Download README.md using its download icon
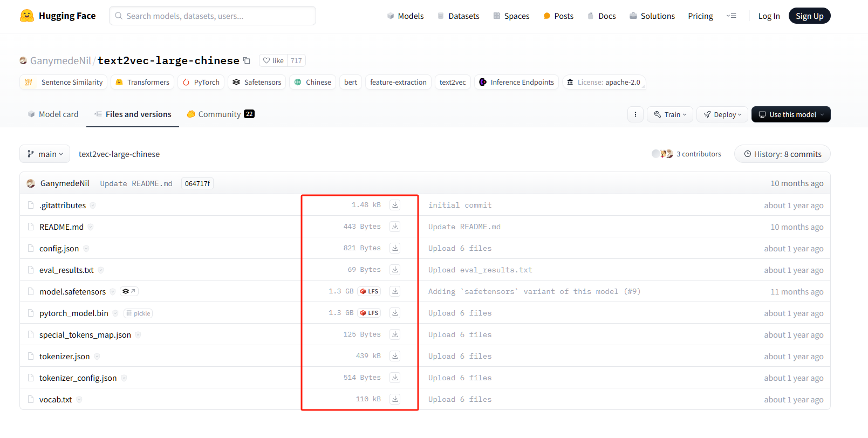The width and height of the screenshot is (868, 438). pos(395,227)
